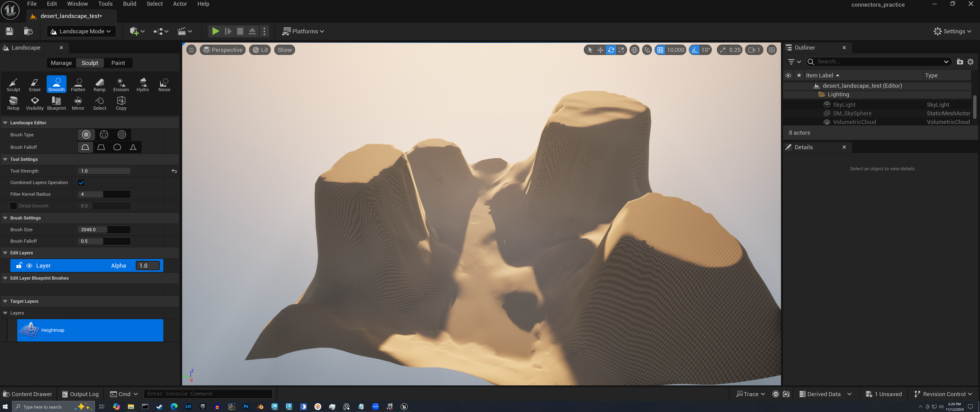Reset Tool Strength to default
The width and height of the screenshot is (980, 412).
point(174,171)
